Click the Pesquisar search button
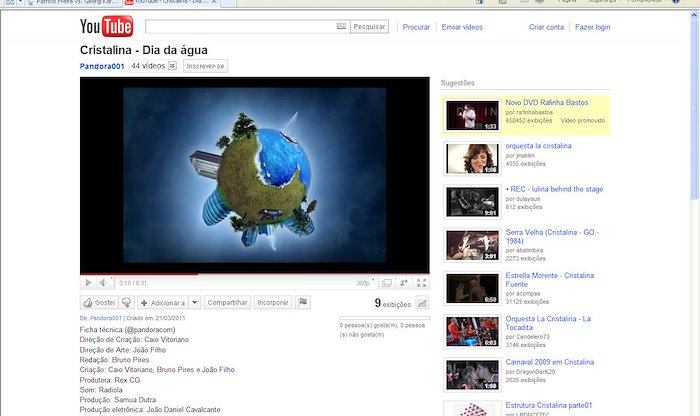 tap(369, 27)
